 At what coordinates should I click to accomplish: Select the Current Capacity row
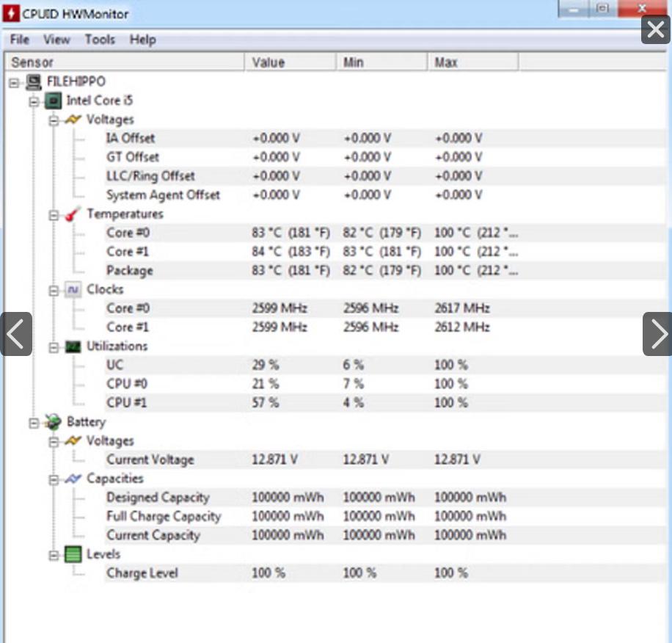coord(385,535)
